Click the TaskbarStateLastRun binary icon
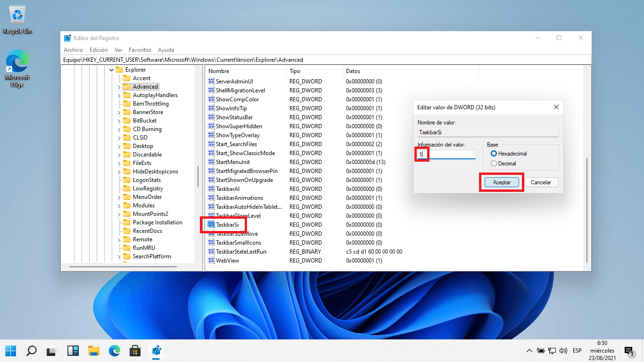The image size is (644, 362). pos(211,252)
